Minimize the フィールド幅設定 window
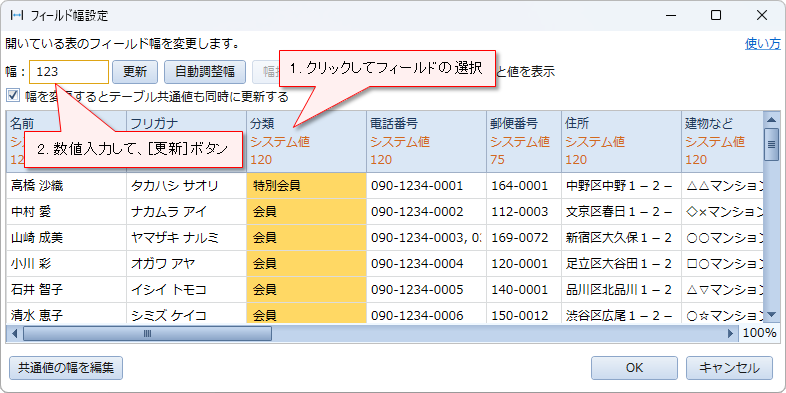This screenshot has height=393, width=786. coord(671,16)
